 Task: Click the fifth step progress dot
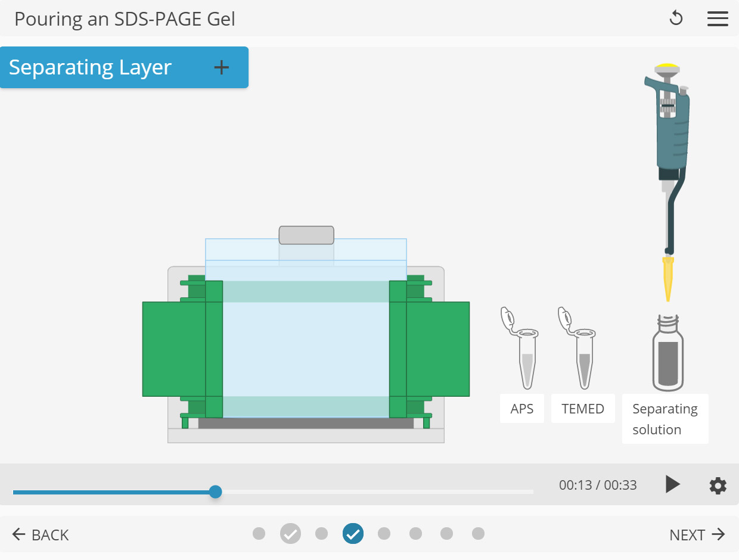coord(384,534)
